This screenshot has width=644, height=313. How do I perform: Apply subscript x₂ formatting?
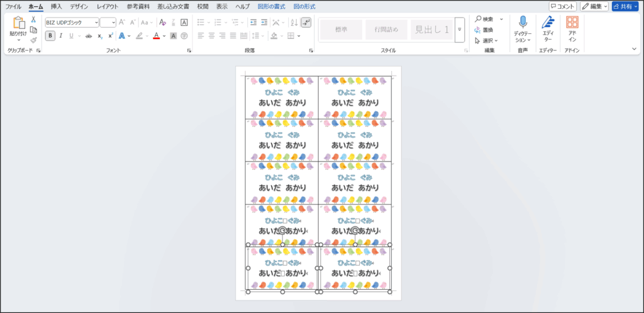coord(100,36)
